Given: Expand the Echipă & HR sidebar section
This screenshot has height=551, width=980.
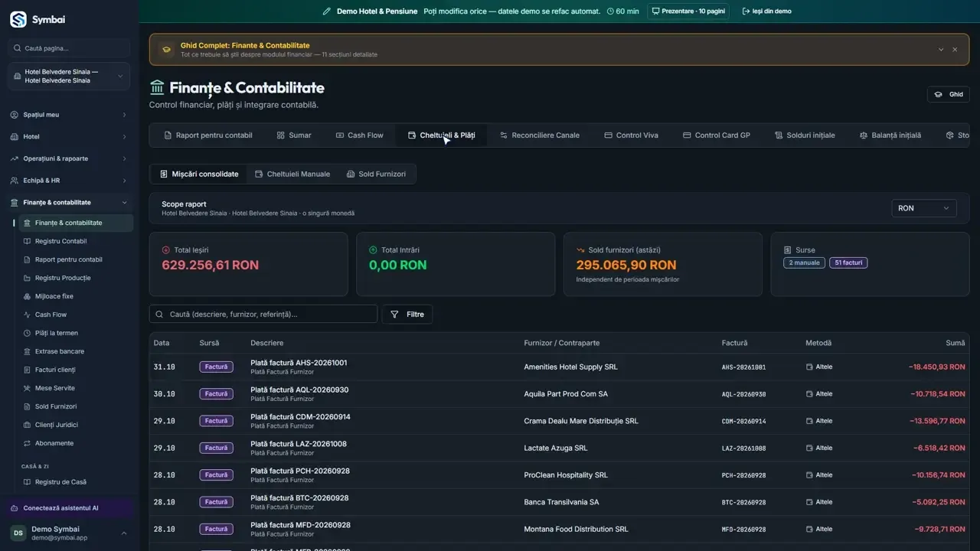Looking at the screenshot, I should pos(69,181).
